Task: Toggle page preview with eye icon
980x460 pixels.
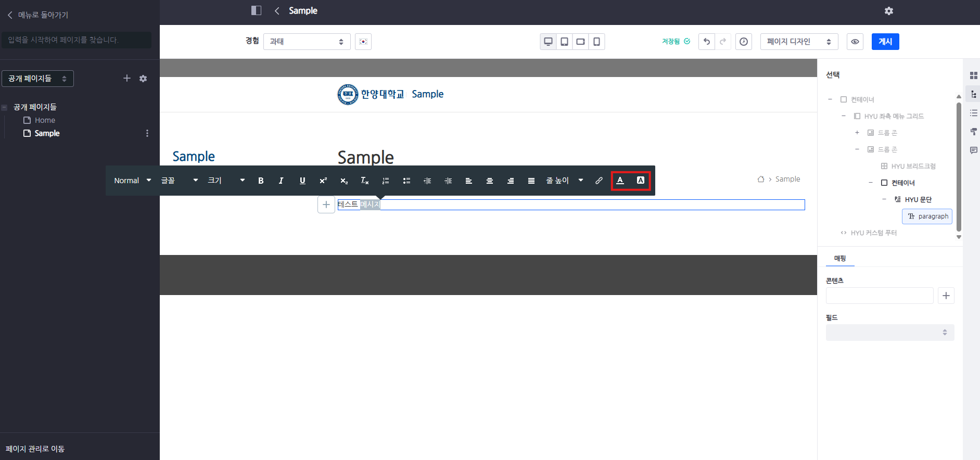Action: pyautogui.click(x=855, y=42)
